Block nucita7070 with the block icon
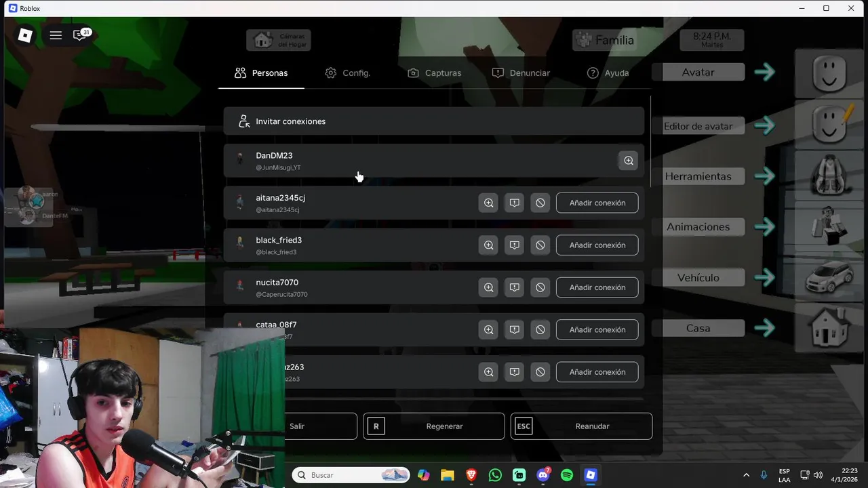Image resolution: width=868 pixels, height=488 pixels. (540, 287)
